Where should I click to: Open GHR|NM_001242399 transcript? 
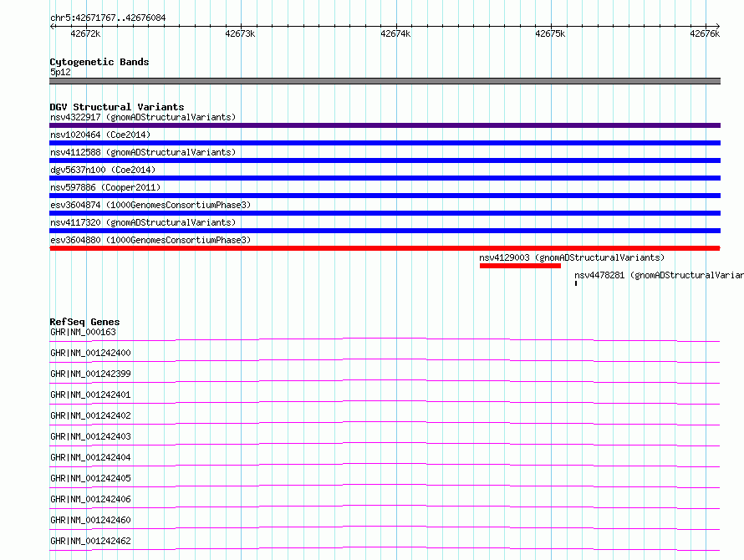(90, 374)
